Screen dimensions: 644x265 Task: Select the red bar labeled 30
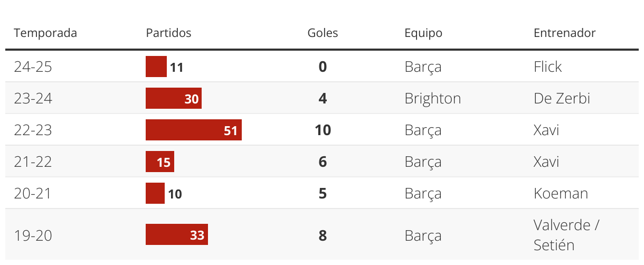tap(174, 98)
